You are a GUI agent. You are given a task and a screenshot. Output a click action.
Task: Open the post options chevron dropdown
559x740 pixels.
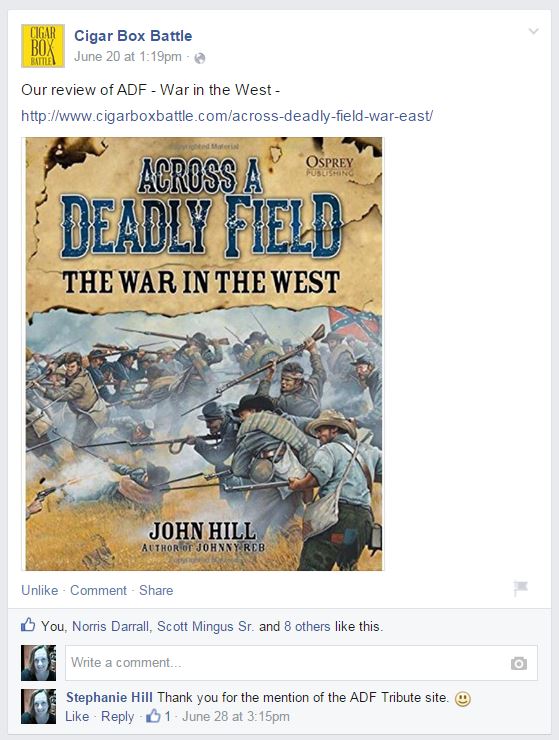point(534,31)
